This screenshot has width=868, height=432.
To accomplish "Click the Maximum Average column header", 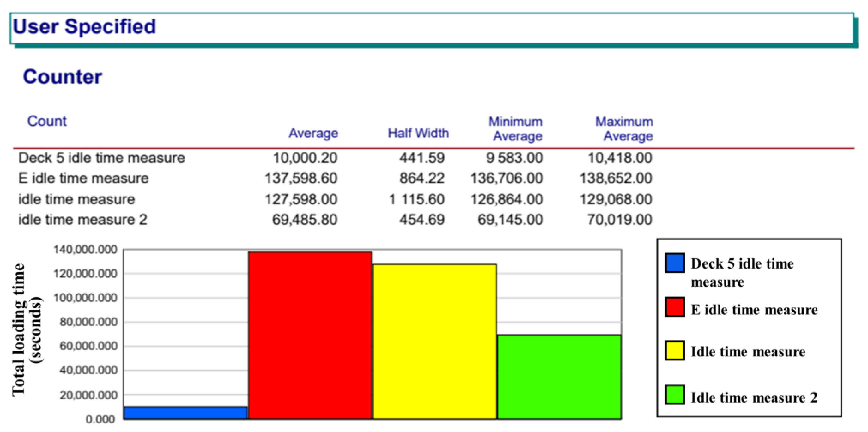I will pyautogui.click(x=624, y=129).
